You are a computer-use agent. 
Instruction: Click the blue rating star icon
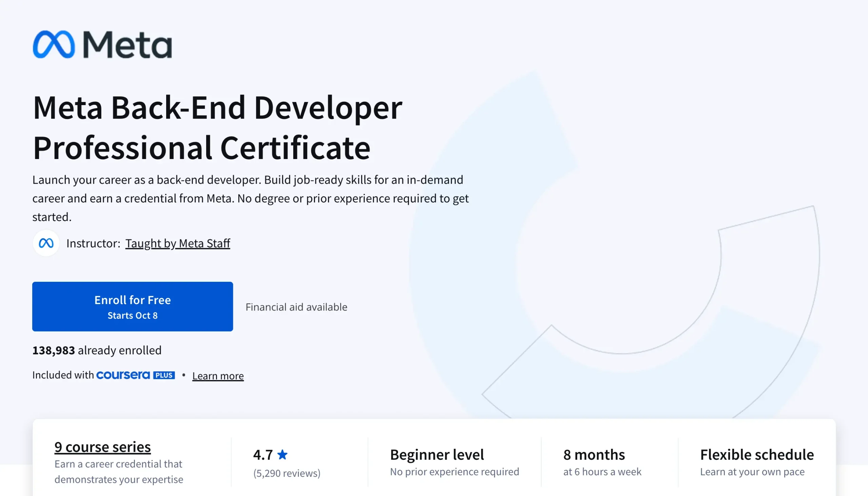tap(282, 454)
